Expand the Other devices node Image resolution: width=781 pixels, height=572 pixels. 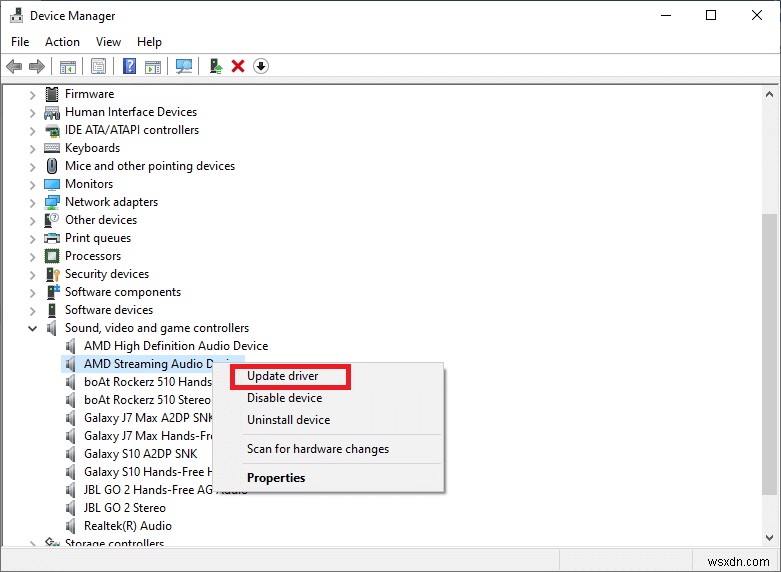pos(32,220)
